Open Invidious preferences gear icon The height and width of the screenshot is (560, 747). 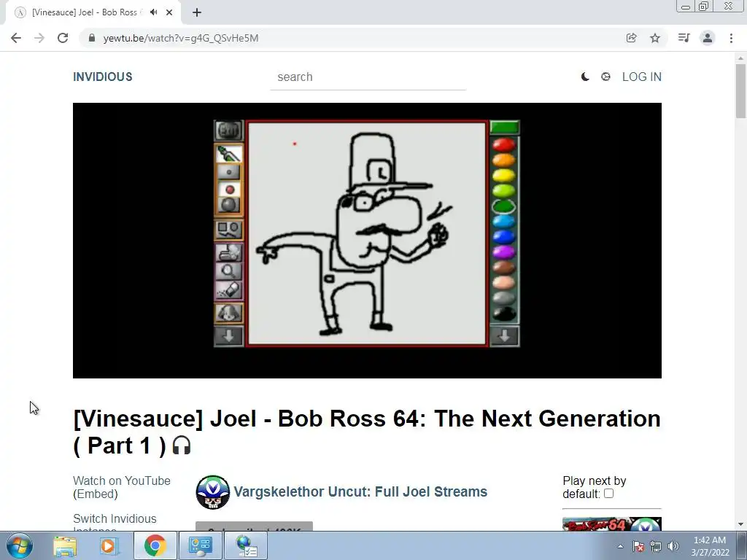click(x=605, y=77)
